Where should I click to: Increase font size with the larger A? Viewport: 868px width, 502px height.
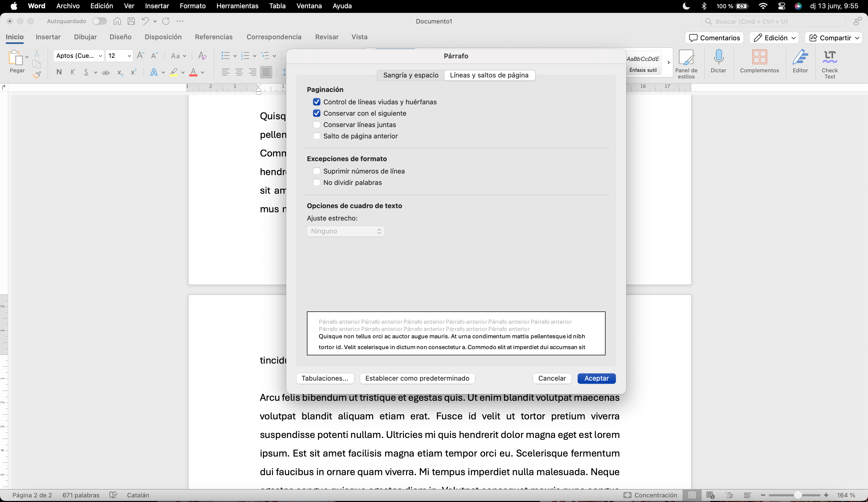pyautogui.click(x=141, y=56)
